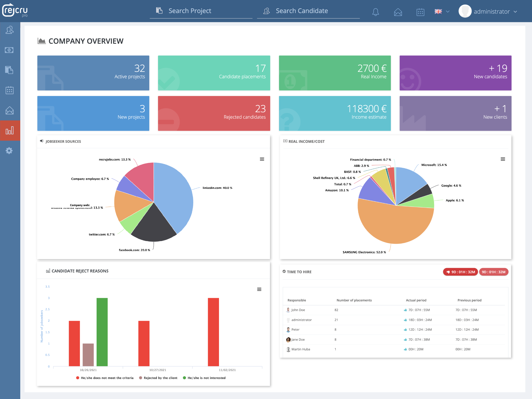
Task: Click the Active projects tile
Action: [93, 73]
